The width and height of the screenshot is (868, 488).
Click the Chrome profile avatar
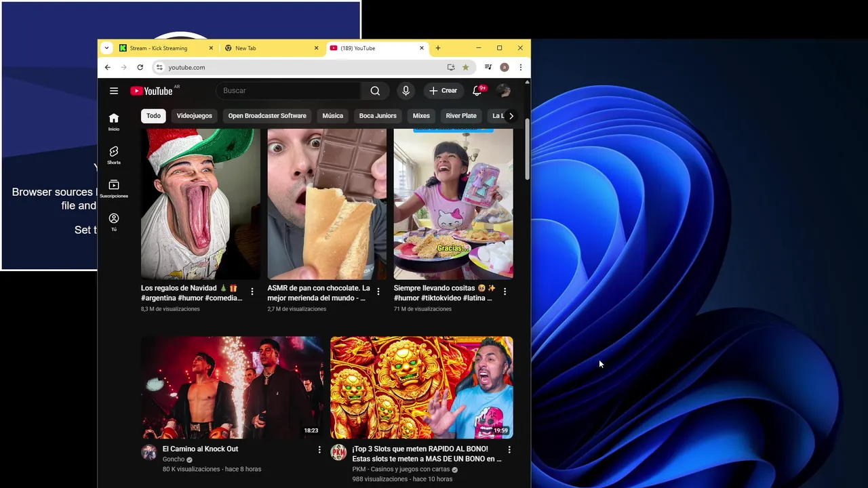504,67
